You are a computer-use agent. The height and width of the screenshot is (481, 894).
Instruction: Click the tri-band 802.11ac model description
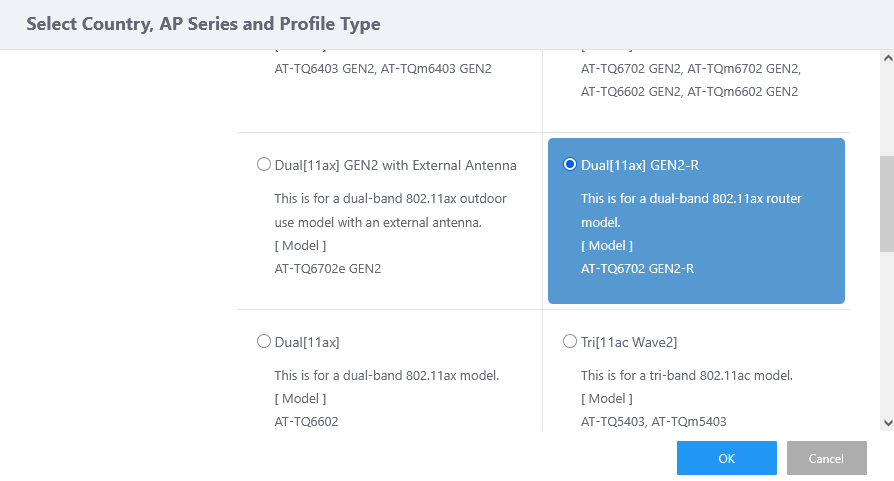click(686, 376)
